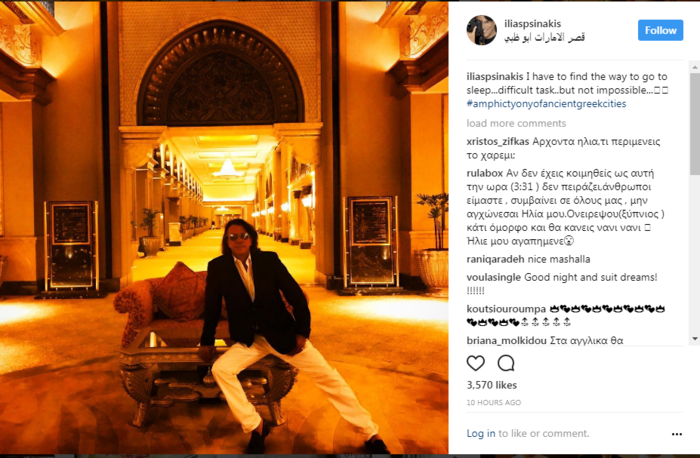Open the Log in link

point(481,433)
